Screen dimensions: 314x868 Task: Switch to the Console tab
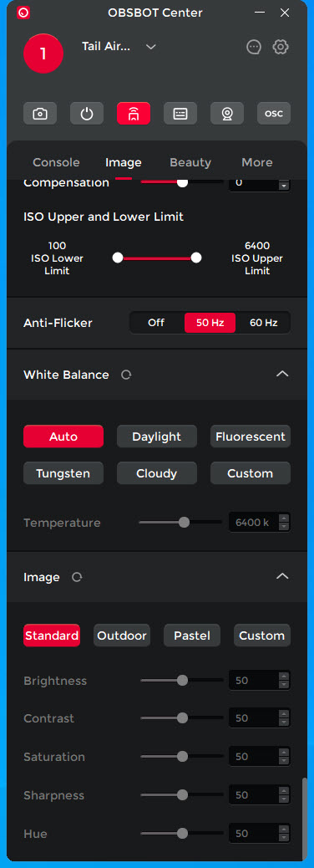pyautogui.click(x=57, y=162)
